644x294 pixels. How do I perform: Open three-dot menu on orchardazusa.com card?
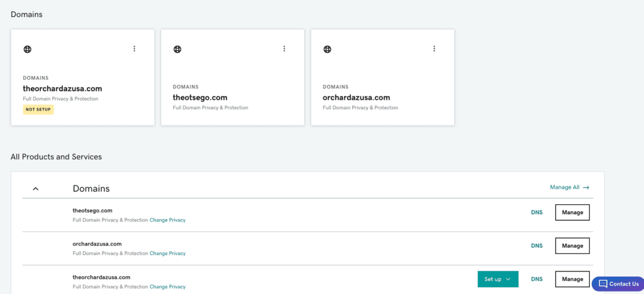[434, 48]
